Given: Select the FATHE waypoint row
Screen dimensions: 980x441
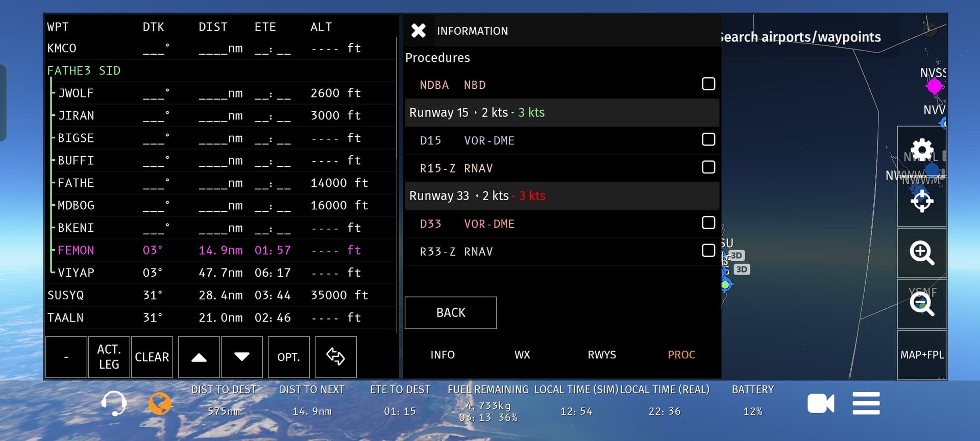Looking at the screenshot, I should coord(220,183).
